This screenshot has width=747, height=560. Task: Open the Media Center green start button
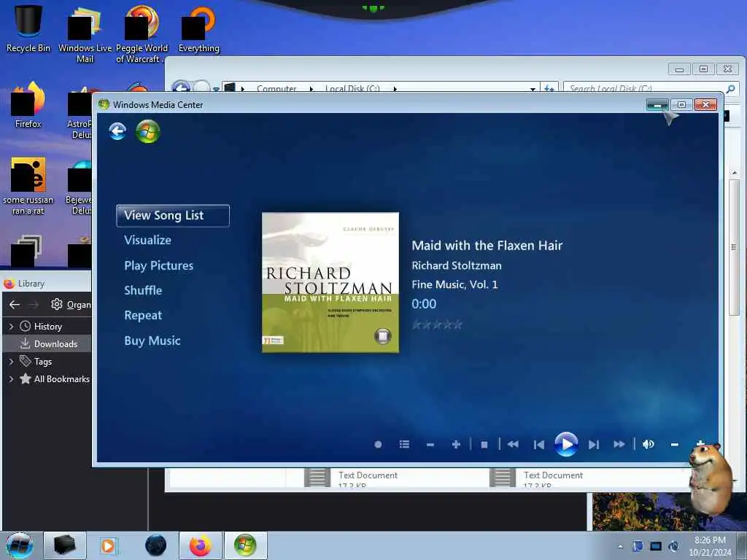[147, 132]
